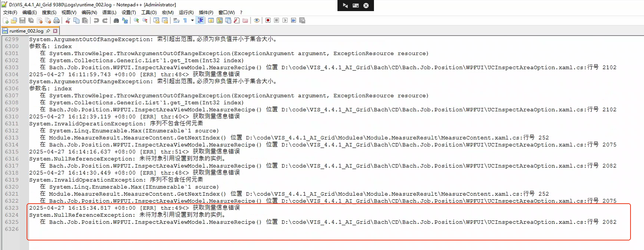This screenshot has width=644, height=250.
Task: Open Find with the binoculars icon
Action: click(116, 20)
